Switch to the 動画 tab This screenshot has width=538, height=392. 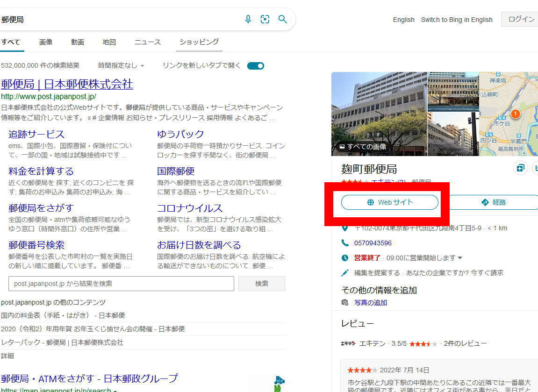coord(78,42)
